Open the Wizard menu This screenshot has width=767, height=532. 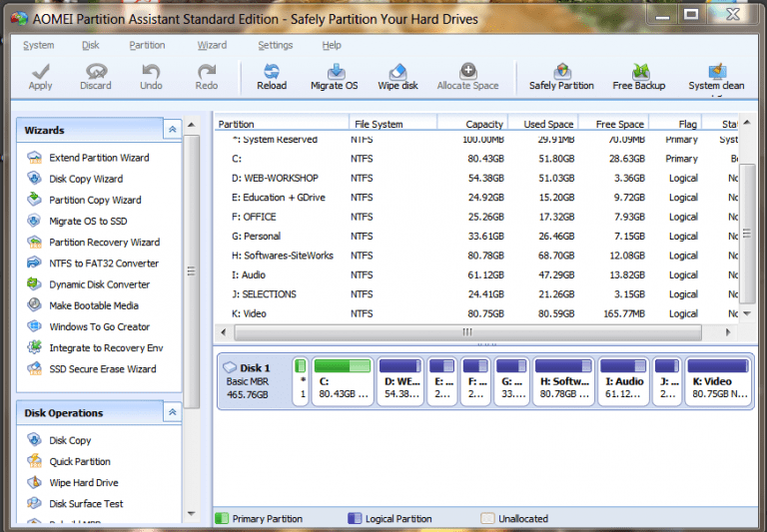click(x=212, y=45)
